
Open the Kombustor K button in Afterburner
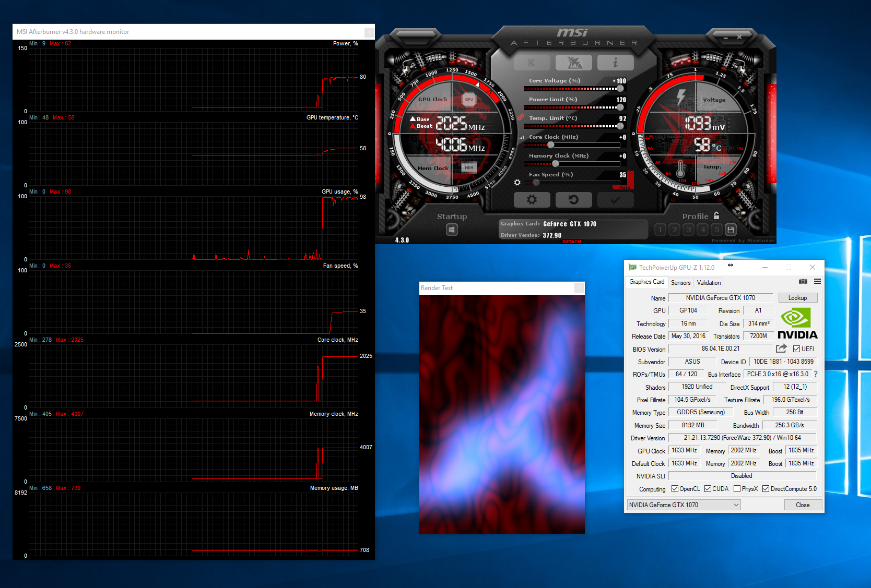[x=532, y=63]
